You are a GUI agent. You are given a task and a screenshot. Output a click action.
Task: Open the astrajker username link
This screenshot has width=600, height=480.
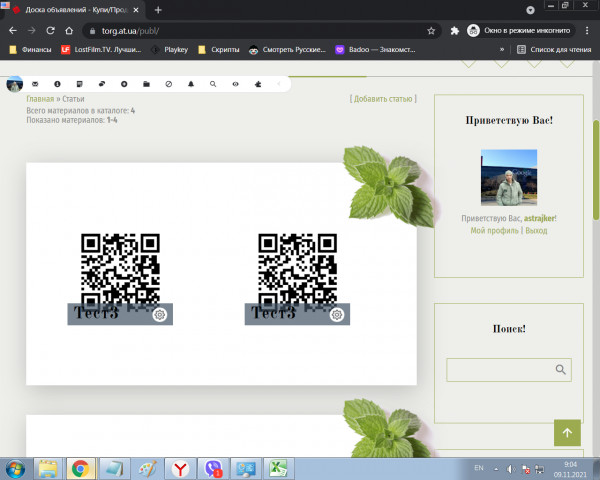coord(539,218)
